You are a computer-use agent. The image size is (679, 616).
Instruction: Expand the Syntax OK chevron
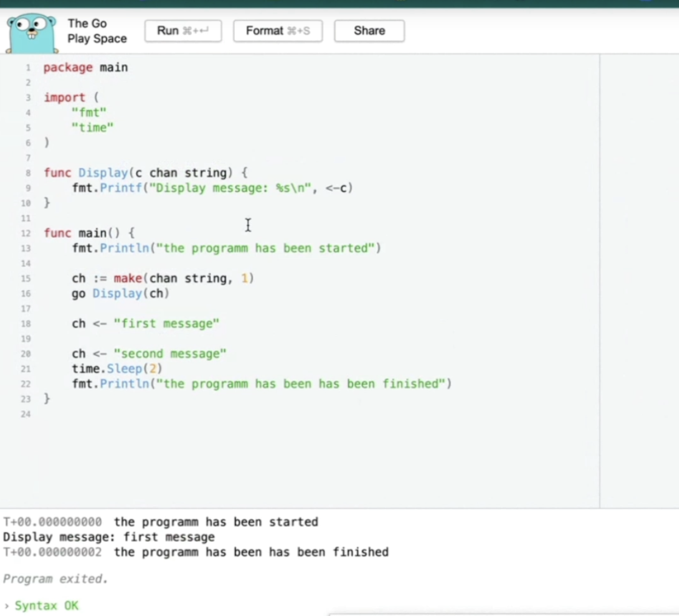pos(6,606)
